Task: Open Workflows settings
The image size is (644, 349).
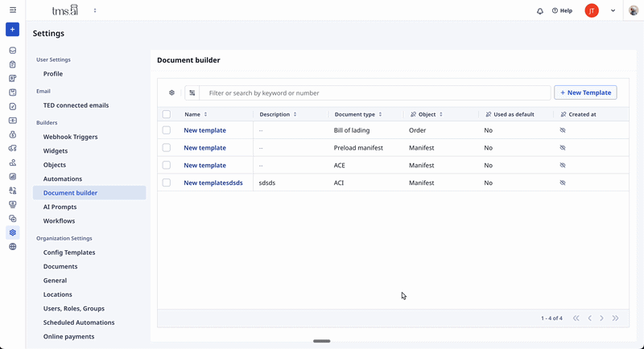Action: [59, 221]
